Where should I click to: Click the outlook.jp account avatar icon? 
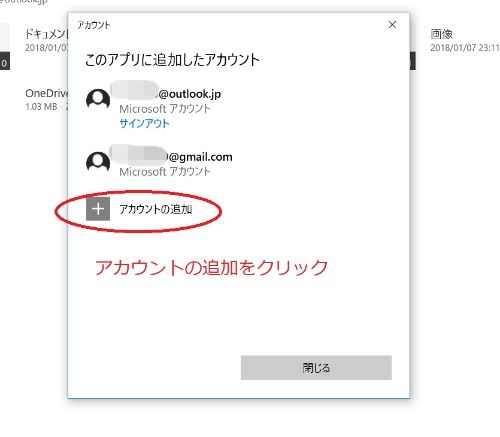click(x=98, y=99)
